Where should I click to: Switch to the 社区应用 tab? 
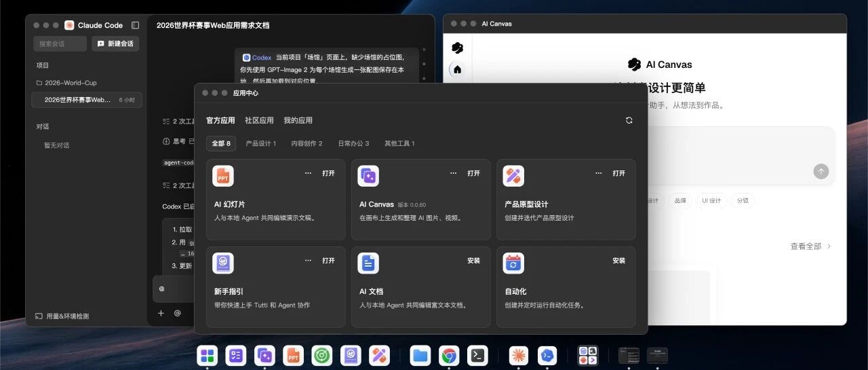[x=259, y=120]
